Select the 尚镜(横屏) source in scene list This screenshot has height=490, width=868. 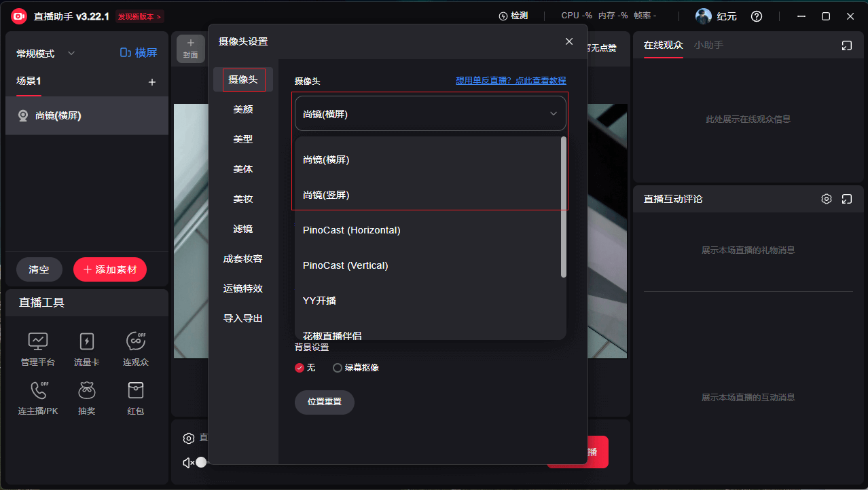(x=87, y=115)
